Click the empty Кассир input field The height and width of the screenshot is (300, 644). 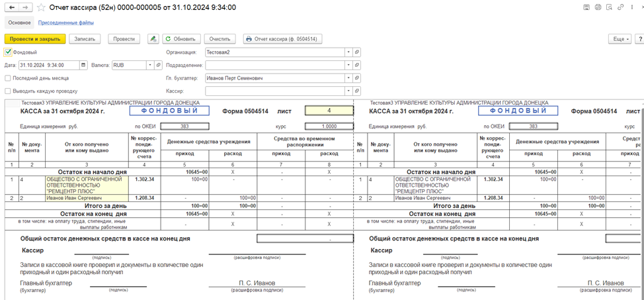(275, 91)
